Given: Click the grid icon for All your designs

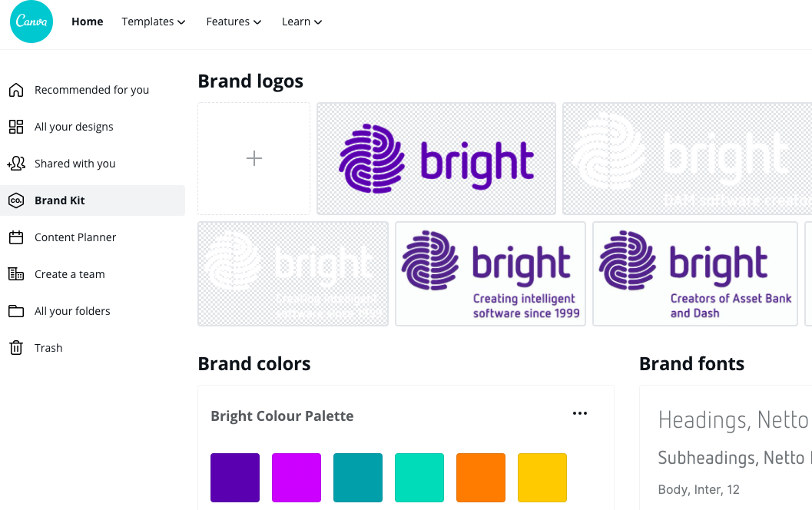Looking at the screenshot, I should point(16,127).
